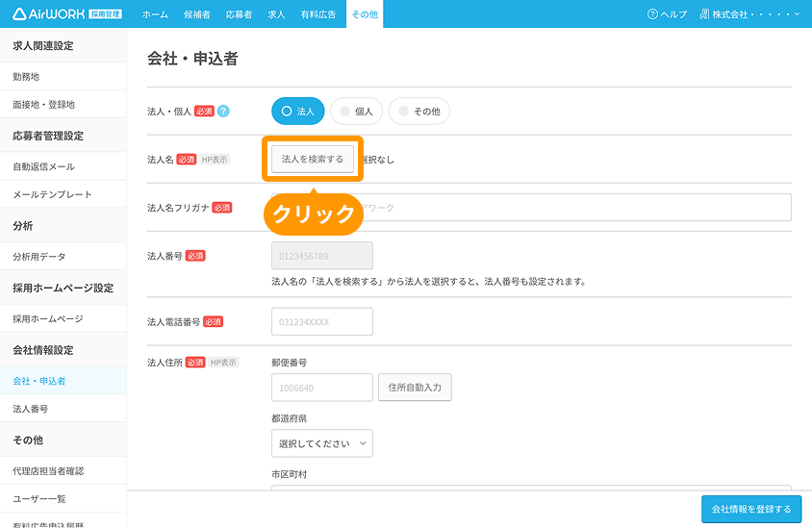Click the 住所自動入力 button
This screenshot has width=812, height=528.
click(x=415, y=388)
